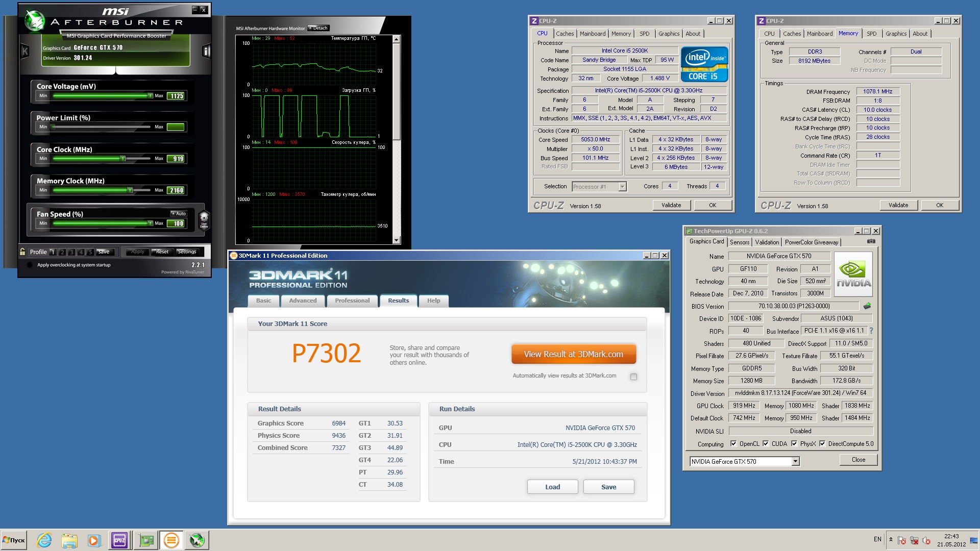
Task: Open Windows Explorer folder on the taskbar
Action: [x=69, y=540]
